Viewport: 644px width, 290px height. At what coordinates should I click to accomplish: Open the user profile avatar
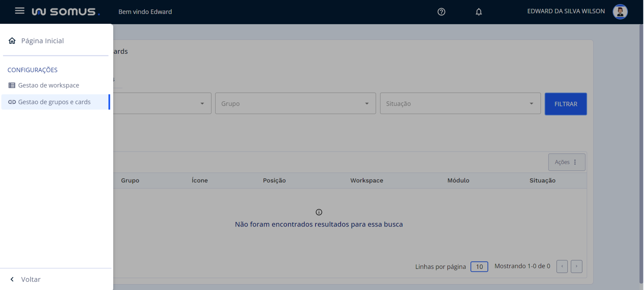620,11
